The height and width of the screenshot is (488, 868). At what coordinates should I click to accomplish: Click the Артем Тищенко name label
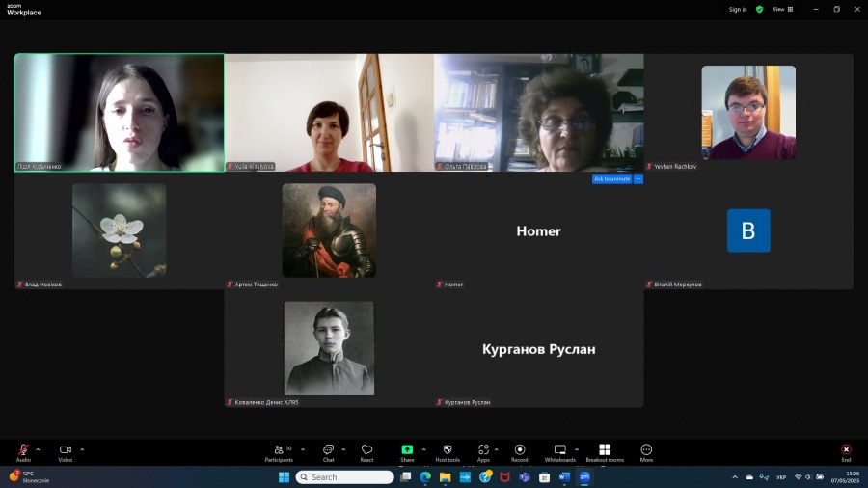click(x=256, y=285)
